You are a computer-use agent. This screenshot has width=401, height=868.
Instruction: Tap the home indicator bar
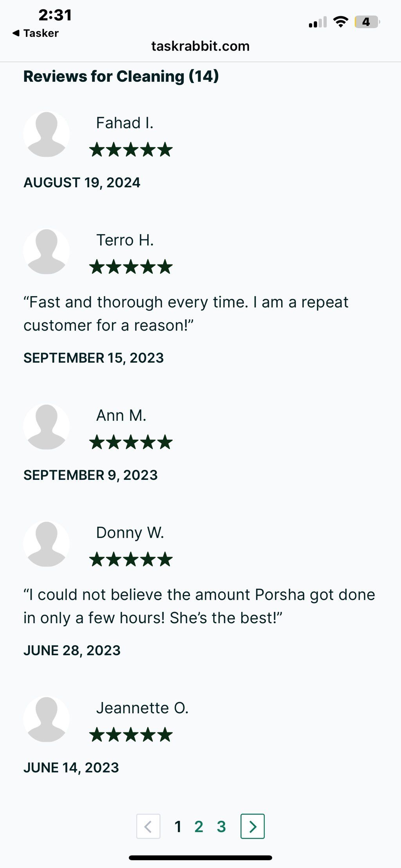point(200,858)
